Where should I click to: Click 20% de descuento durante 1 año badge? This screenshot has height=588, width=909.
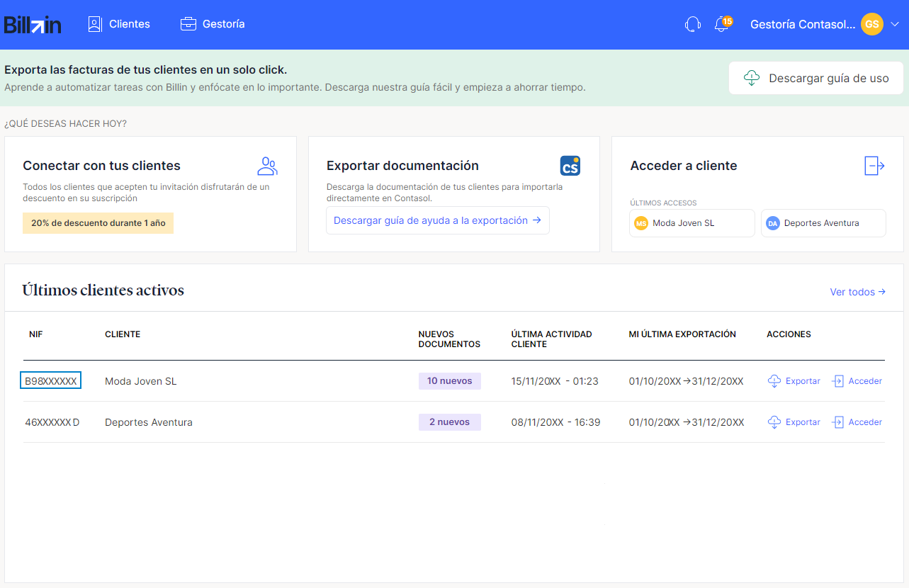pos(98,222)
